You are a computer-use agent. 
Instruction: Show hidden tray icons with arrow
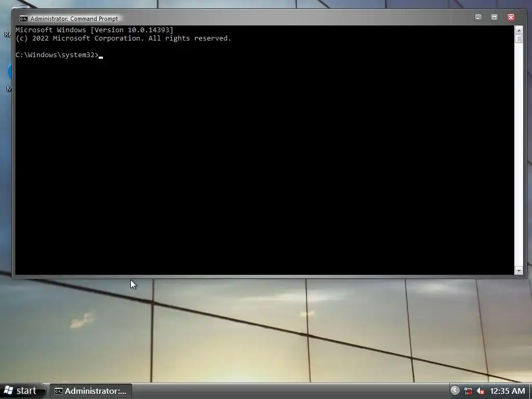click(455, 391)
